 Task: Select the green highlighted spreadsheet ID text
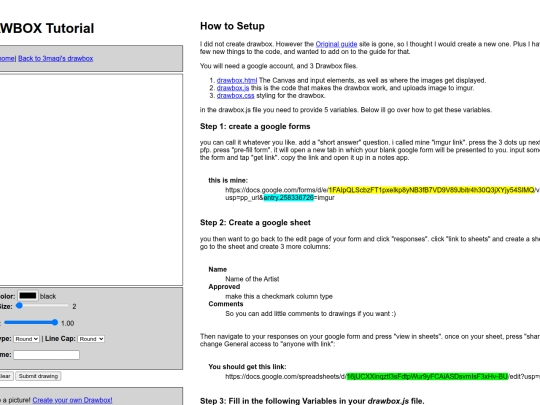(x=427, y=376)
